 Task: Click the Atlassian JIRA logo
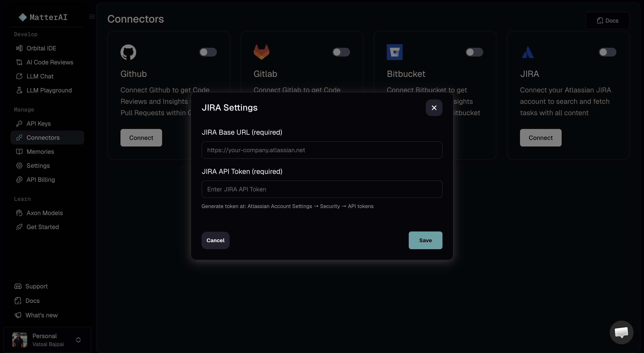pos(528,52)
